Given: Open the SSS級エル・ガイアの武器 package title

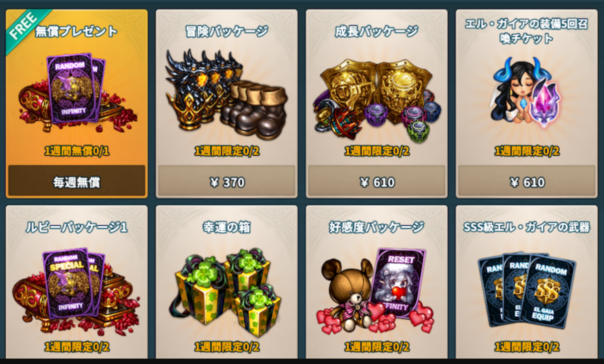Looking at the screenshot, I should 526,227.
